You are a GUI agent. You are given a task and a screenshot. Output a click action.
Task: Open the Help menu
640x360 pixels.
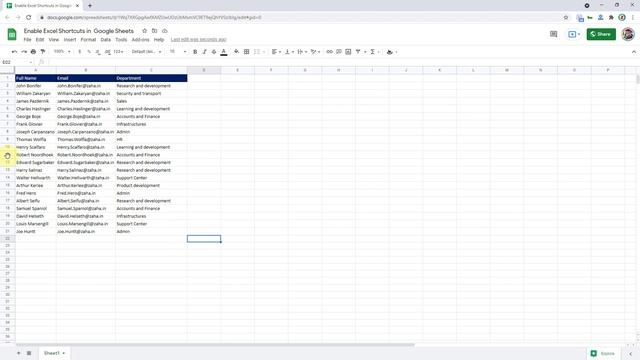click(x=159, y=40)
